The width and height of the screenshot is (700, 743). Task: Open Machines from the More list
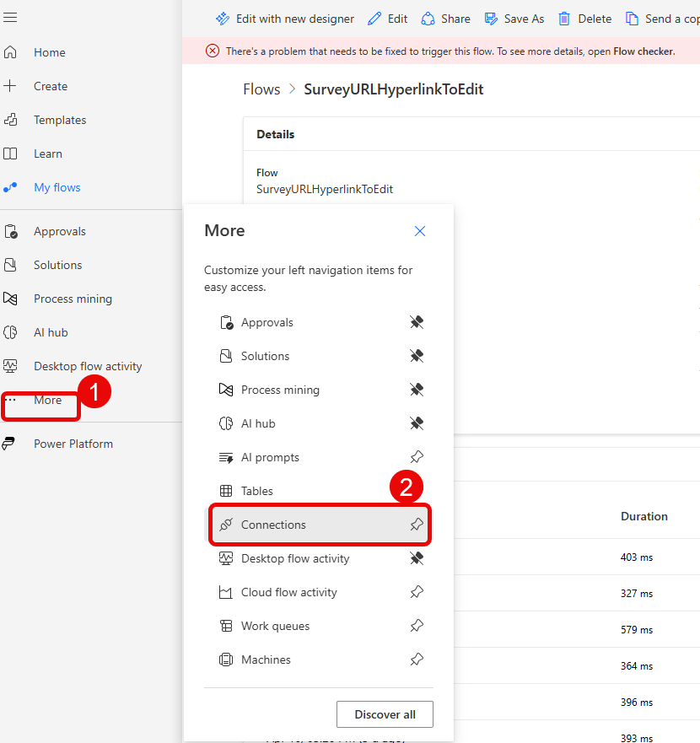point(266,660)
